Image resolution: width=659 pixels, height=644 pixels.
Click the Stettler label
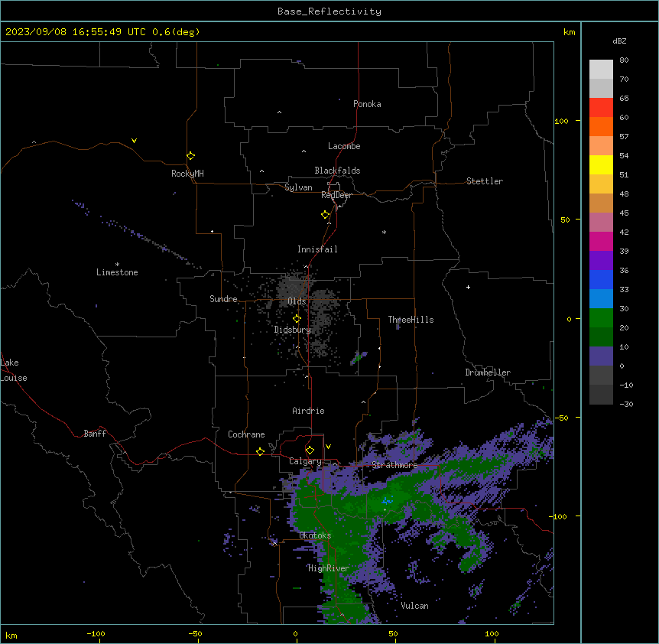click(x=485, y=181)
